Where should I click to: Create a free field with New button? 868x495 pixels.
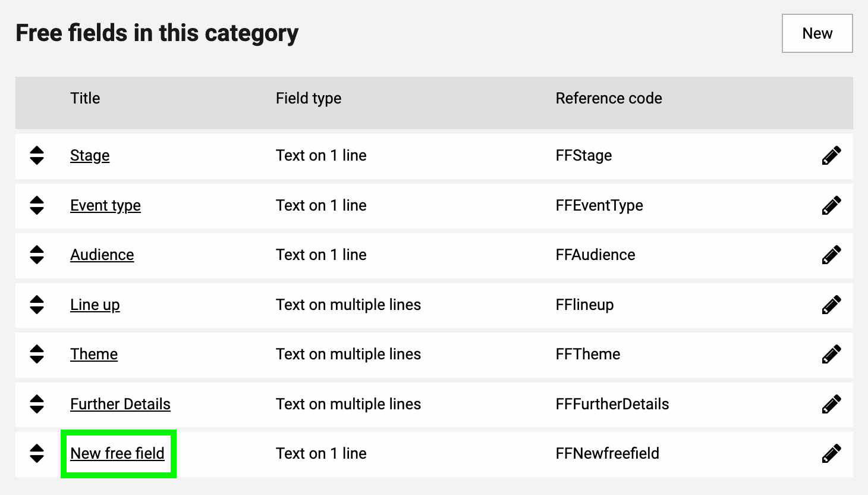tap(817, 33)
